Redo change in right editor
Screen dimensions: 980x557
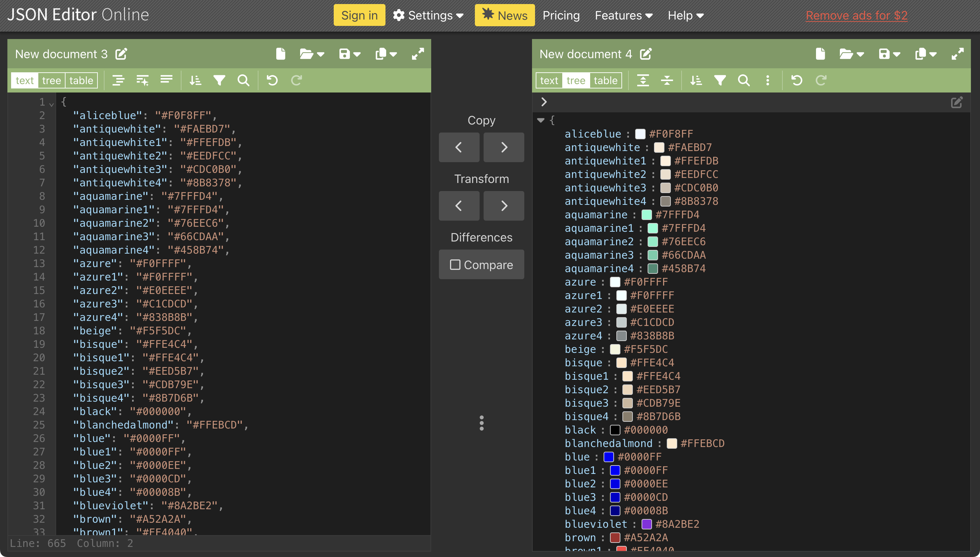click(x=821, y=80)
